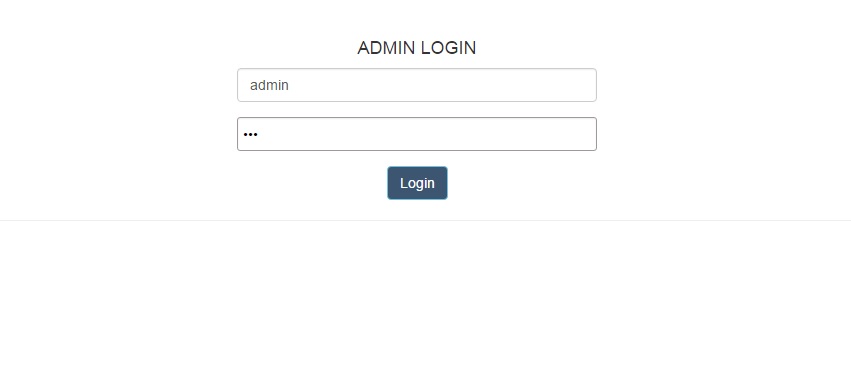Click the letter a starting admin
This screenshot has width=851, height=375.
pyautogui.click(x=253, y=86)
